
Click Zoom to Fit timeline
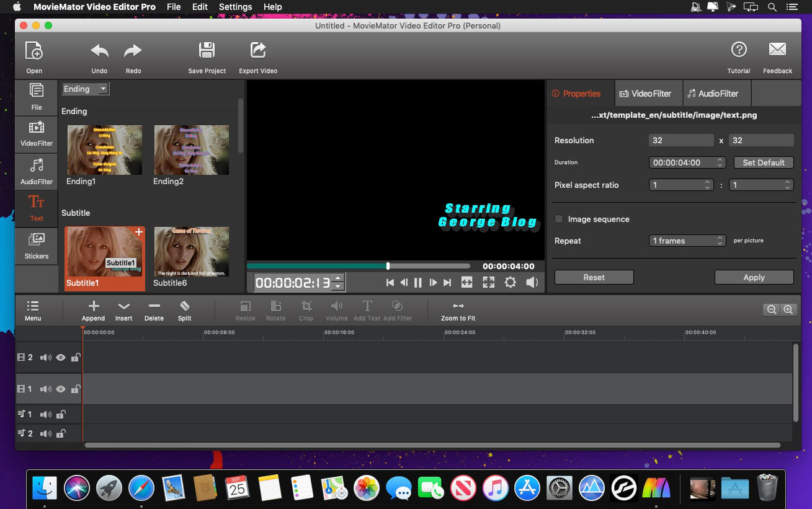[458, 311]
